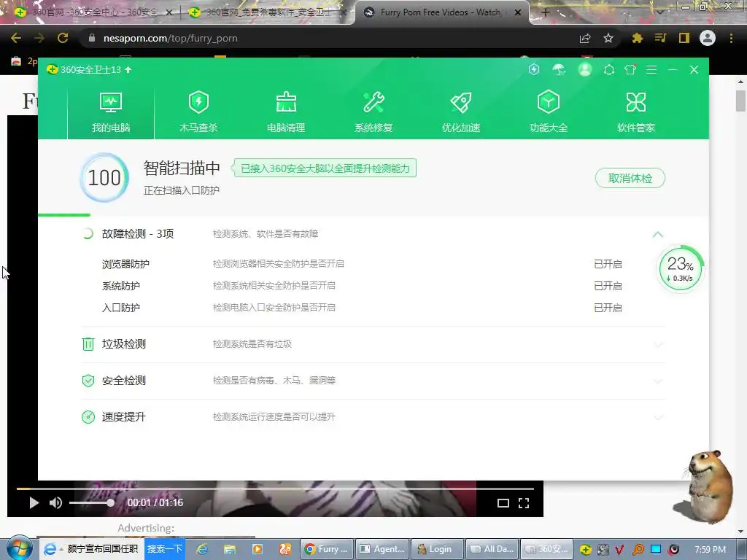
Task: Open the All Da... taskbar window button
Action: click(x=492, y=549)
